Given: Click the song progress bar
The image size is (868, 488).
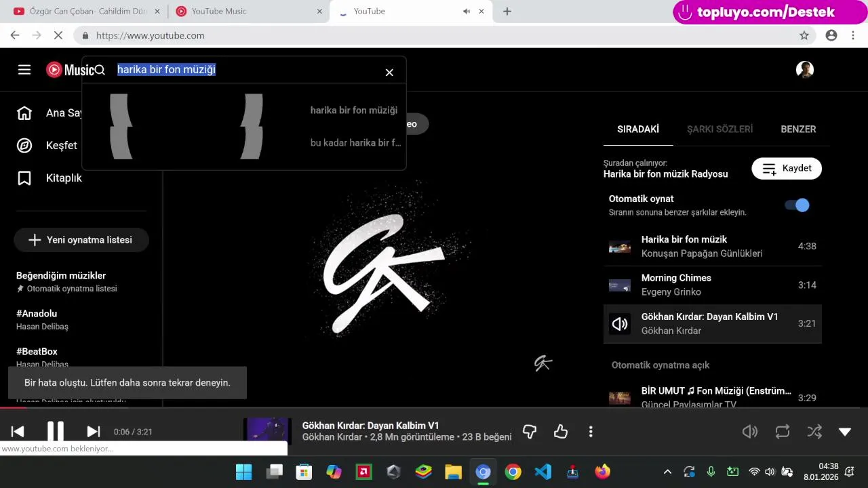Looking at the screenshot, I should coord(434,407).
